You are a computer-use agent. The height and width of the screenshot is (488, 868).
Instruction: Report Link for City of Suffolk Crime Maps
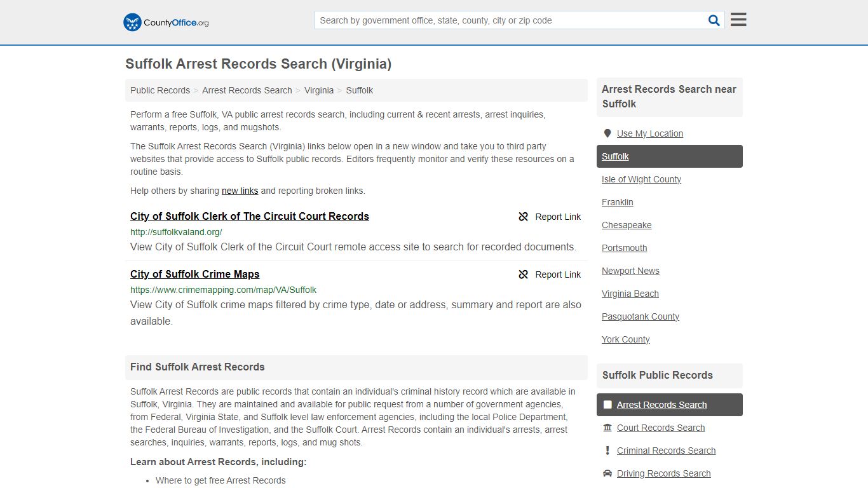[550, 274]
